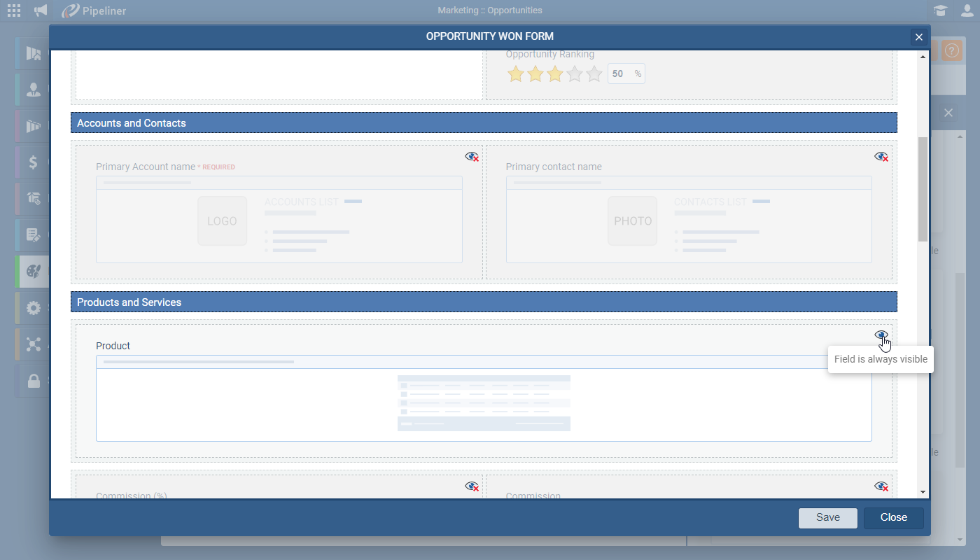Screen dimensions: 980x560
Task: Select the Products and Services section header
Action: [x=483, y=302]
